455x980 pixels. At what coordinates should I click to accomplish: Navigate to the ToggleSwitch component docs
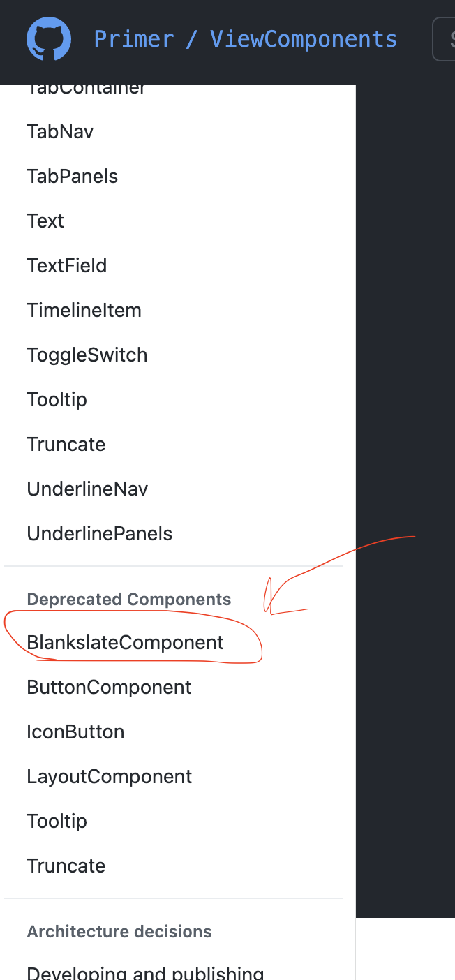pos(87,355)
